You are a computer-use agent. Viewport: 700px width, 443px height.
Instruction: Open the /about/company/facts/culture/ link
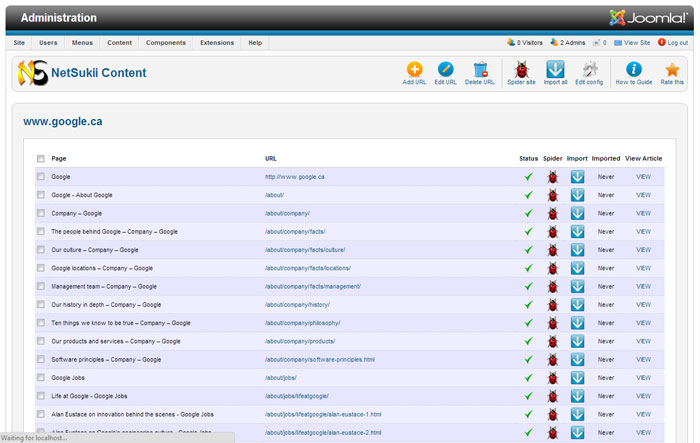pyautogui.click(x=305, y=250)
